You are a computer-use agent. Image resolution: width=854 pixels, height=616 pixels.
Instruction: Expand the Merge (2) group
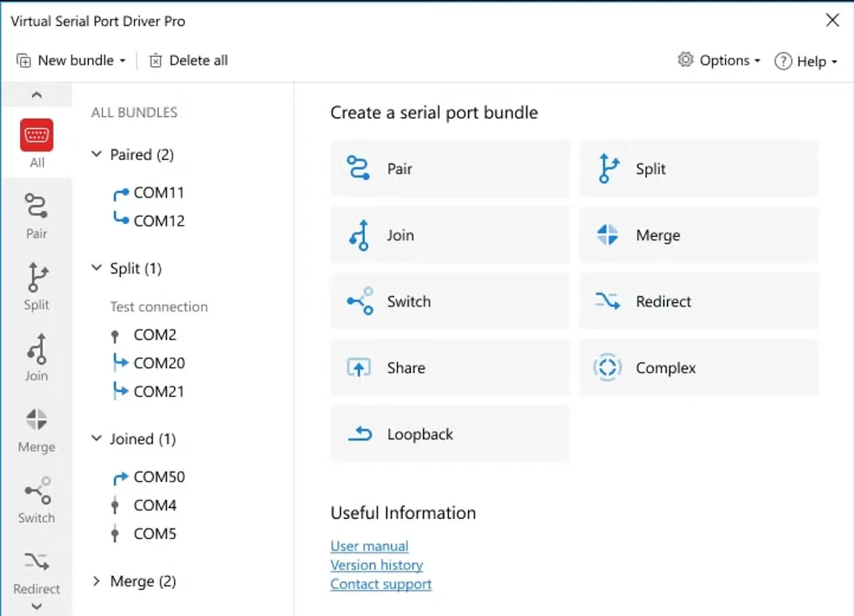click(x=96, y=581)
